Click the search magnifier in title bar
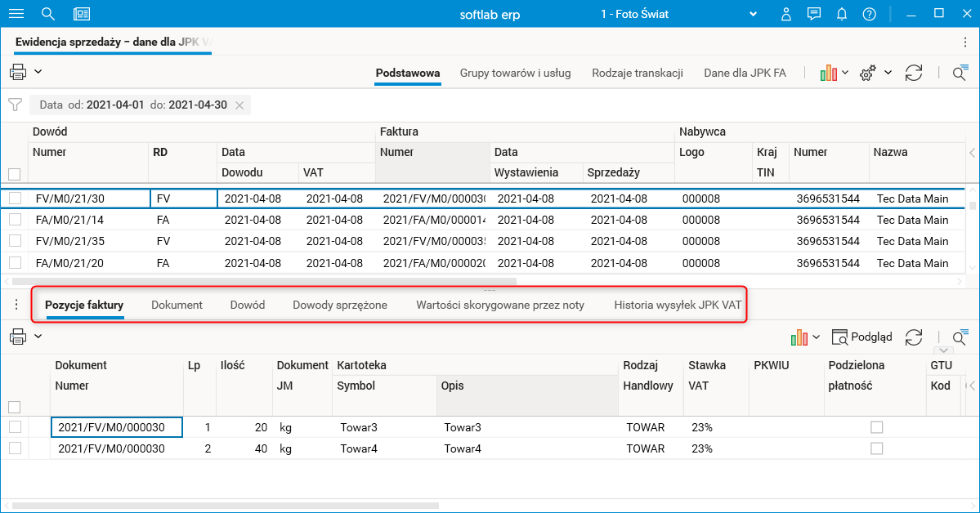The width and height of the screenshot is (980, 513). [48, 14]
